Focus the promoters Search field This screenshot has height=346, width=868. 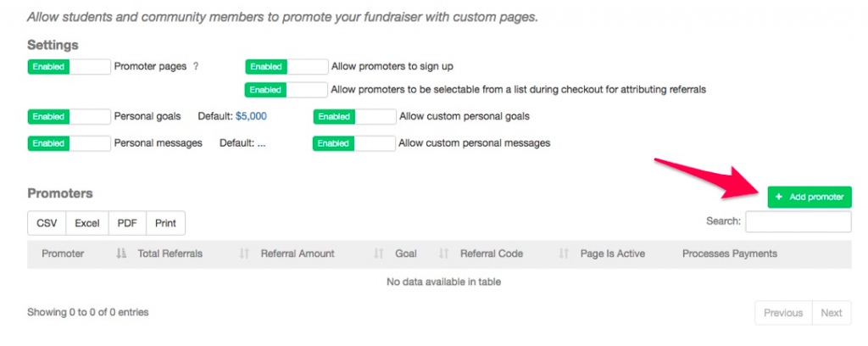click(x=798, y=221)
